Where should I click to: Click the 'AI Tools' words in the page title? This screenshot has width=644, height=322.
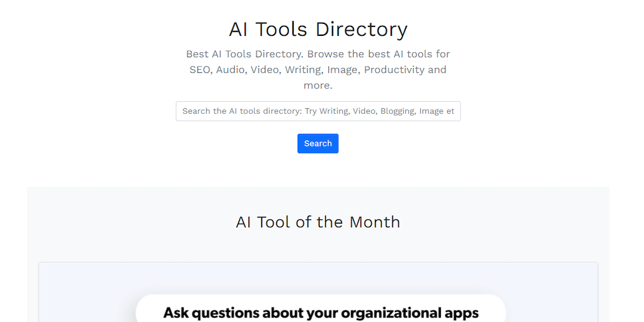pyautogui.click(x=269, y=30)
